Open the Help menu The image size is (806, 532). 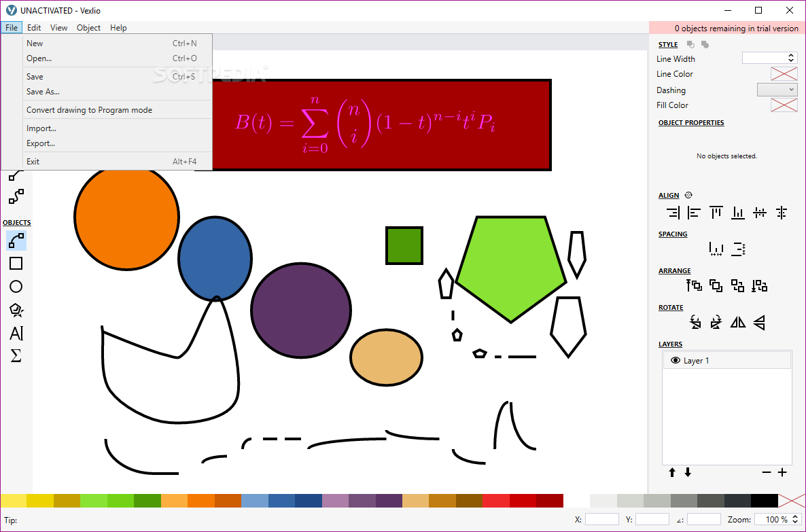coord(118,28)
